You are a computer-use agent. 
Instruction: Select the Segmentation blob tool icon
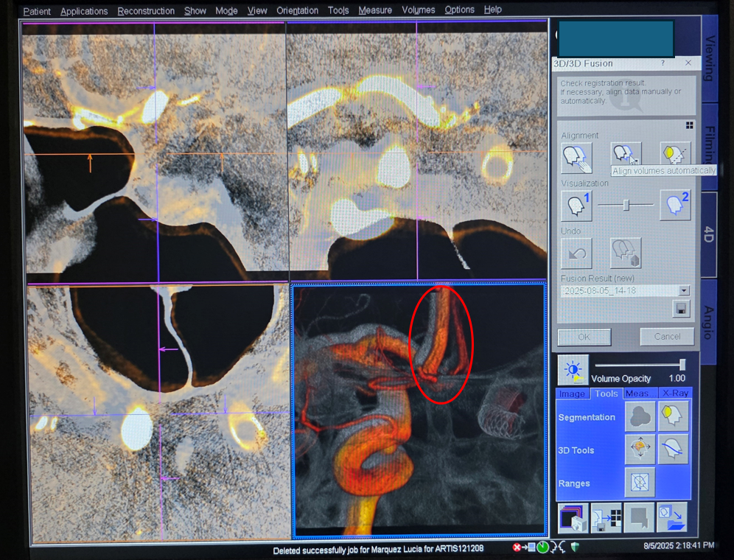click(640, 416)
